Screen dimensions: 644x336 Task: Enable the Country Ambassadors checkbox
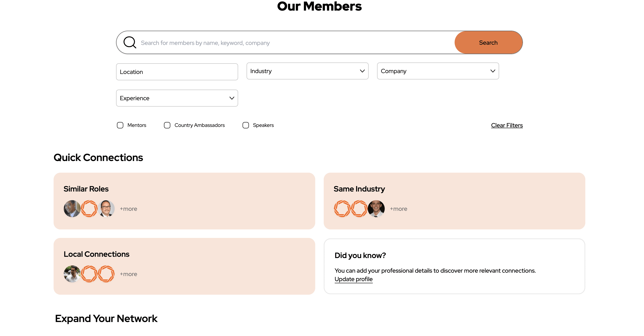(167, 125)
